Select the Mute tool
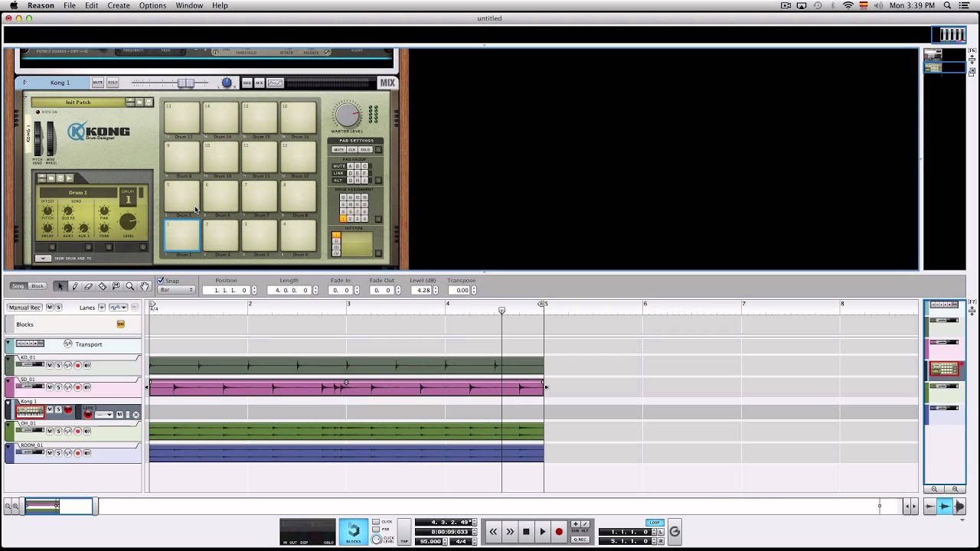Viewport: 980px width, 551px height. (x=116, y=286)
